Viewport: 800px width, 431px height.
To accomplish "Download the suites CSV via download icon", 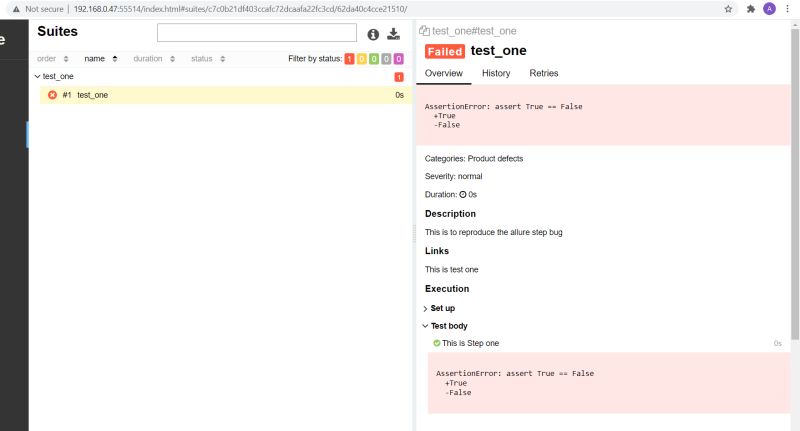I will pos(393,34).
